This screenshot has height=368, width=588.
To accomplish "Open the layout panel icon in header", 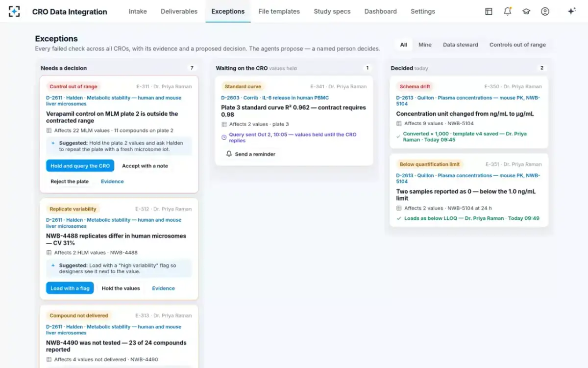I will (489, 11).
